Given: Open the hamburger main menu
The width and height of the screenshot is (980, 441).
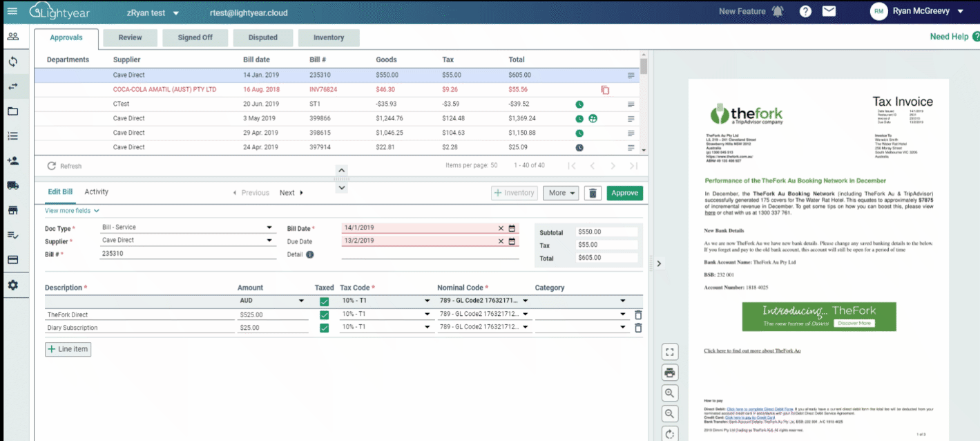Looking at the screenshot, I should click(12, 12).
